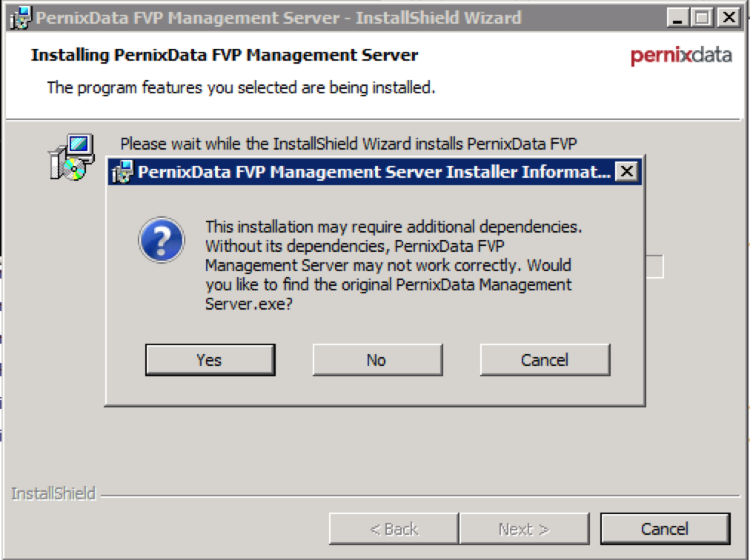Cancel the Installer Information dialog
The image size is (750, 560).
pos(545,360)
